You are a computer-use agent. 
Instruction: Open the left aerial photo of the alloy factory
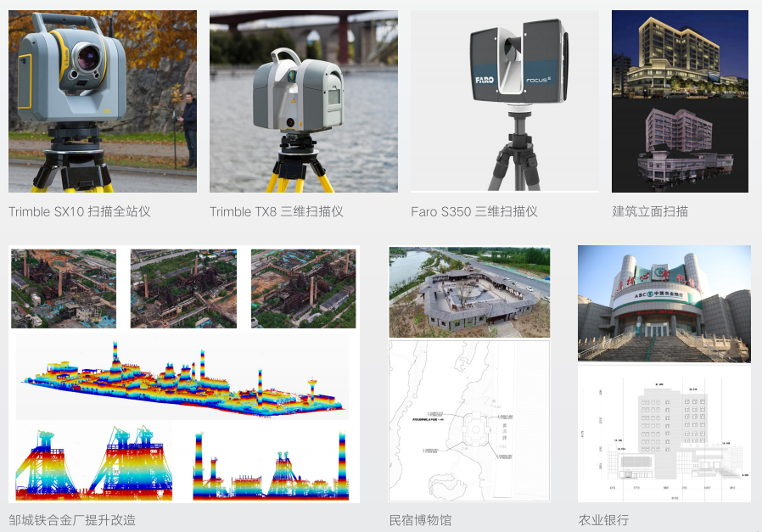tap(64, 288)
